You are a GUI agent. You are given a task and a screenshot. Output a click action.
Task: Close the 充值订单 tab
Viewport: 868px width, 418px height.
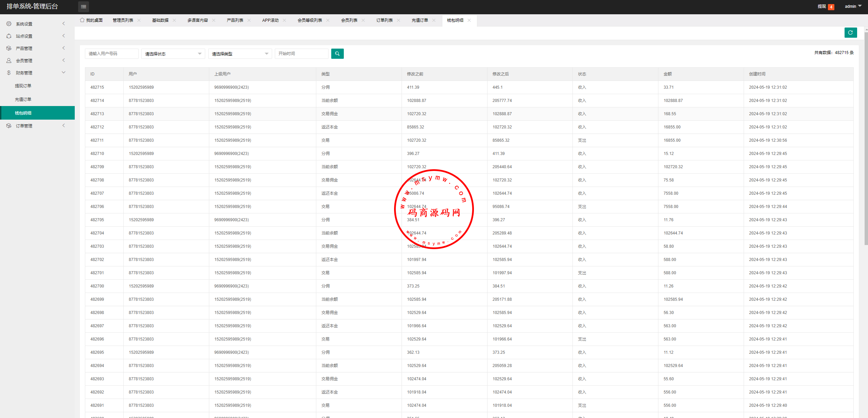coord(434,20)
